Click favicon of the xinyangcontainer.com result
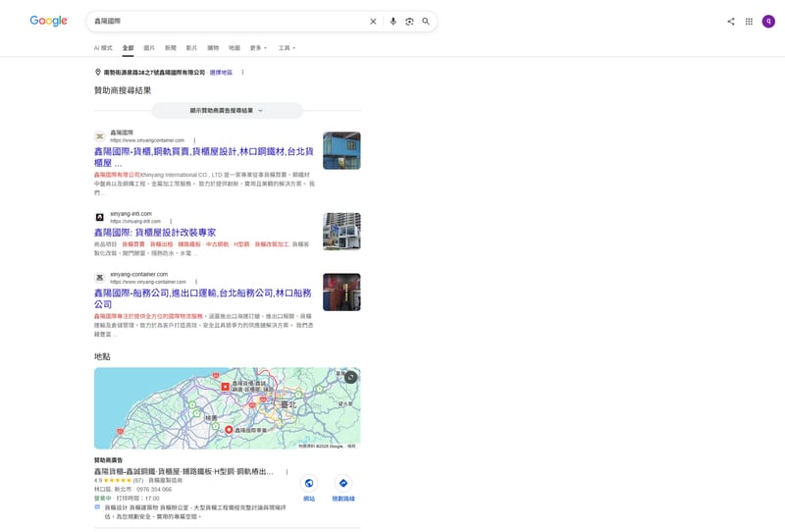Screen dimensions: 785x532 pyautogui.click(x=100, y=136)
